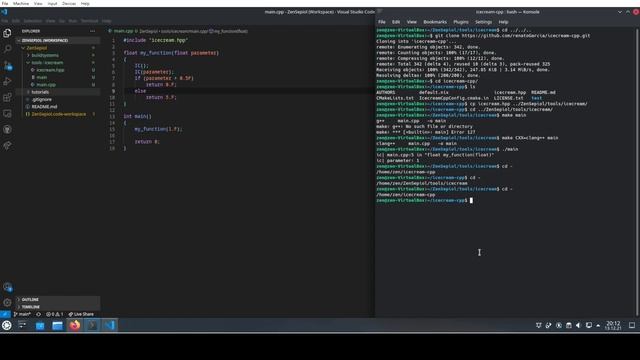Click the git clone command line in Konsole
The height and width of the screenshot is (360, 640).
point(483,36)
